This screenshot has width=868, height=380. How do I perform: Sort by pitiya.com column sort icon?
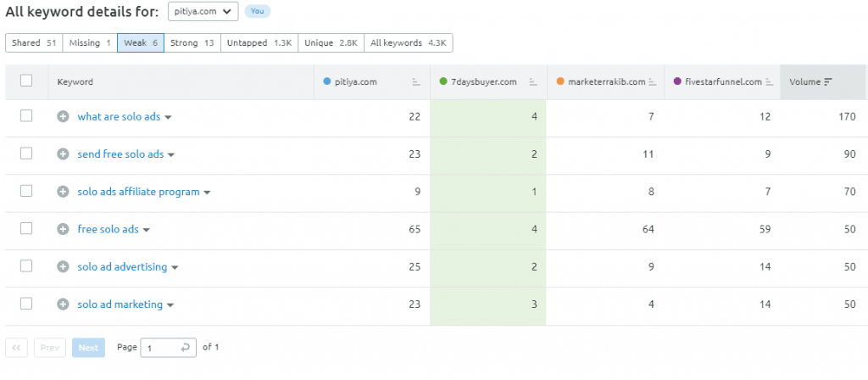point(416,82)
